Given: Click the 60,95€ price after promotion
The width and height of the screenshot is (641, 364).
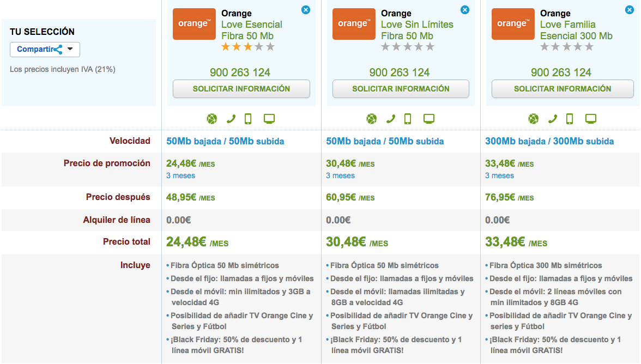Looking at the screenshot, I should click(x=350, y=197).
